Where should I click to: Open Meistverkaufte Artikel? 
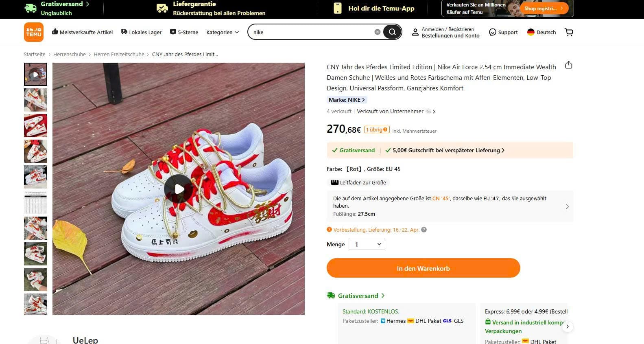click(x=82, y=32)
